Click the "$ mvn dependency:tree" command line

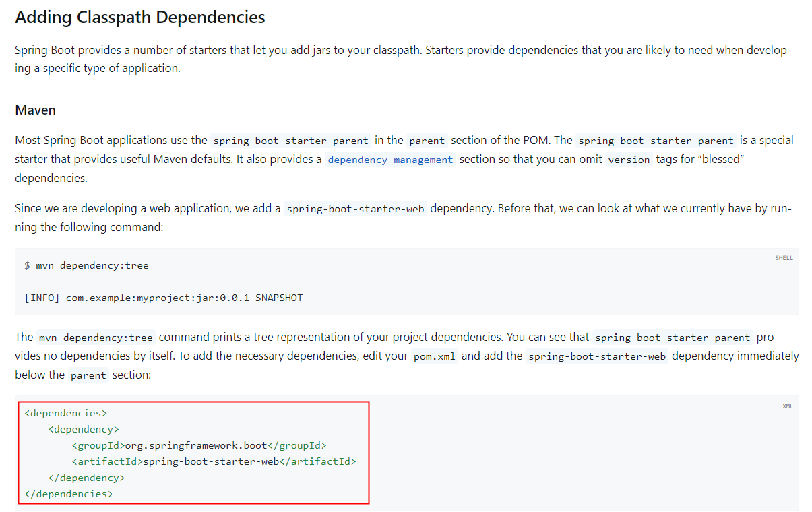click(x=86, y=265)
